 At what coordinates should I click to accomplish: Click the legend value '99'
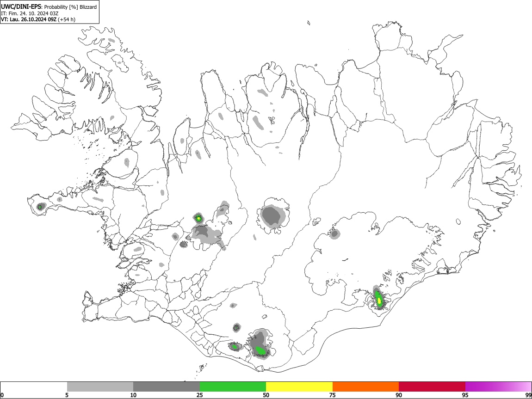coord(528,395)
